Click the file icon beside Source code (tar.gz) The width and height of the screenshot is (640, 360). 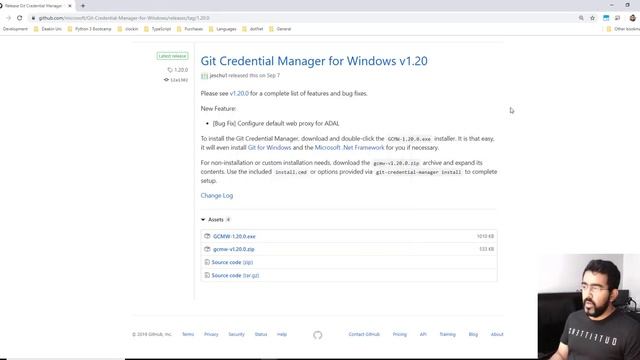click(207, 276)
